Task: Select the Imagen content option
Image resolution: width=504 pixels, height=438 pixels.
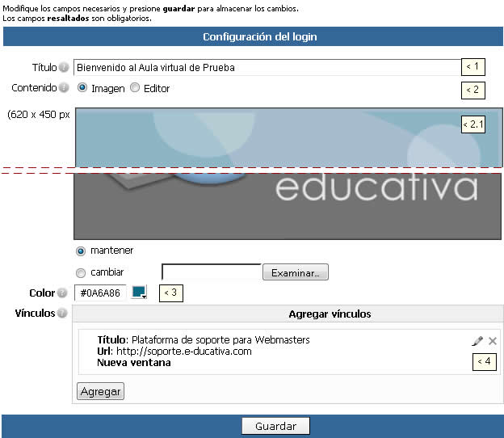Action: click(82, 87)
